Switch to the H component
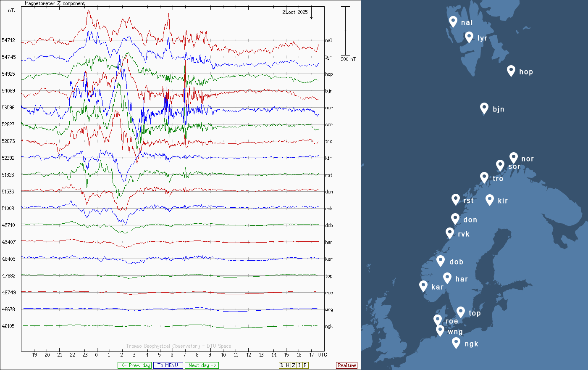The width and height of the screenshot is (588, 370). [x=288, y=365]
